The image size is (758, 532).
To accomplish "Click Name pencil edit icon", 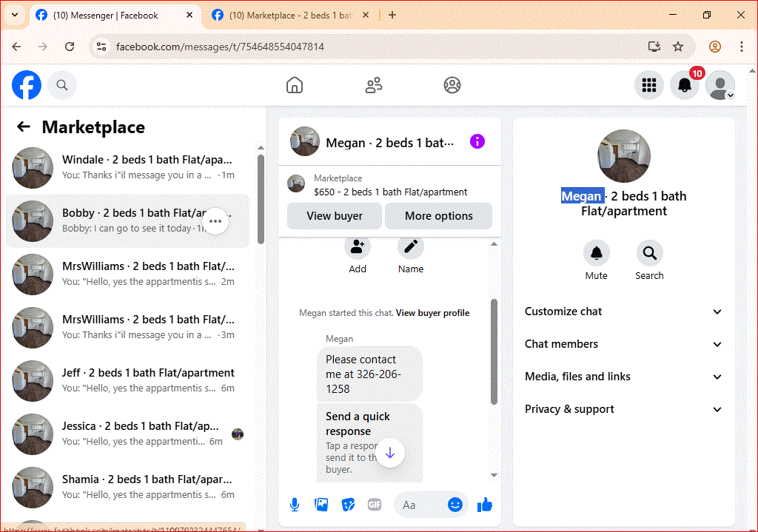I will 410,247.
